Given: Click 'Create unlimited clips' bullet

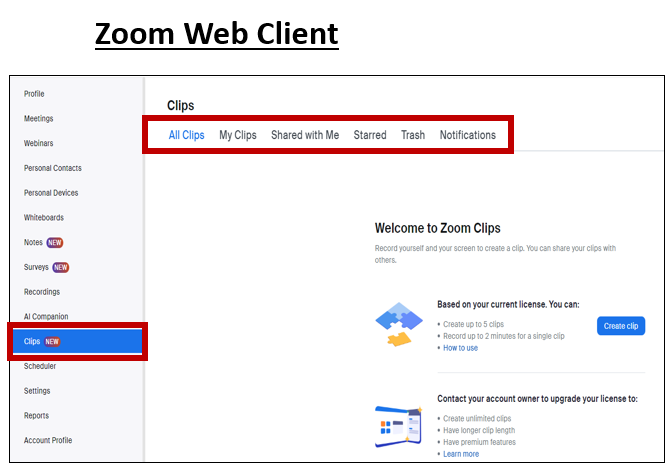Looking at the screenshot, I should [477, 418].
